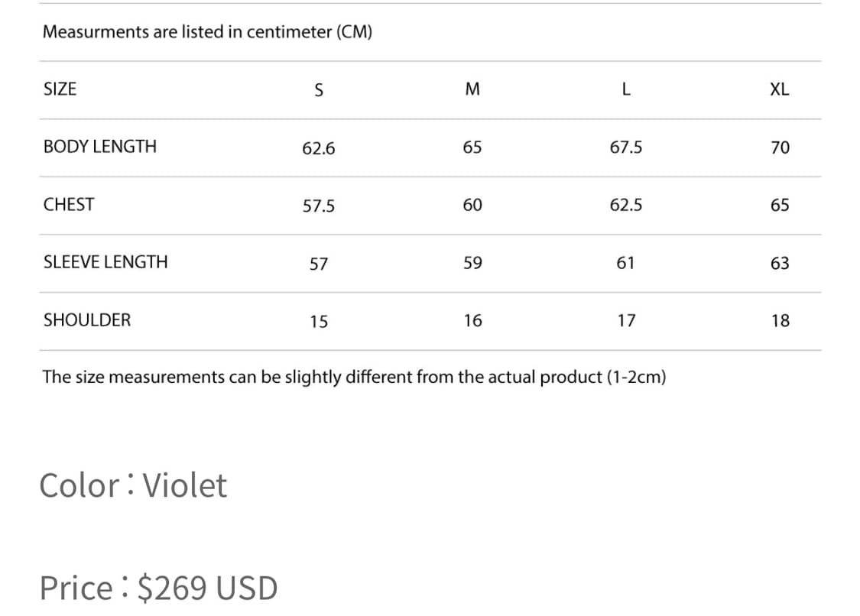Click the 57.5 chest value
This screenshot has height=616, width=860.
pos(319,206)
